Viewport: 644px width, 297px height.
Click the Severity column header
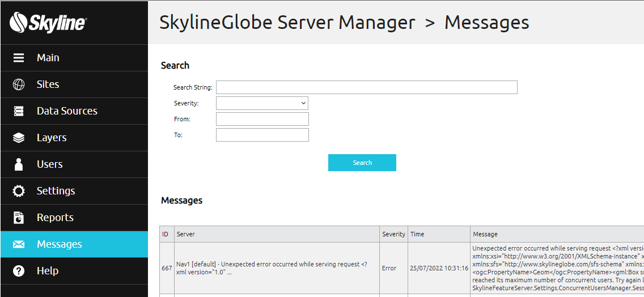click(393, 234)
